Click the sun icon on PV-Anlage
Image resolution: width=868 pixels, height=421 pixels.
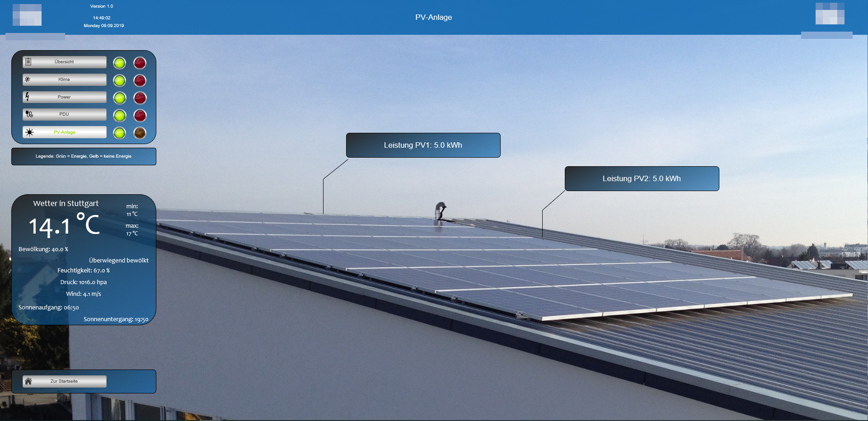pos(29,132)
